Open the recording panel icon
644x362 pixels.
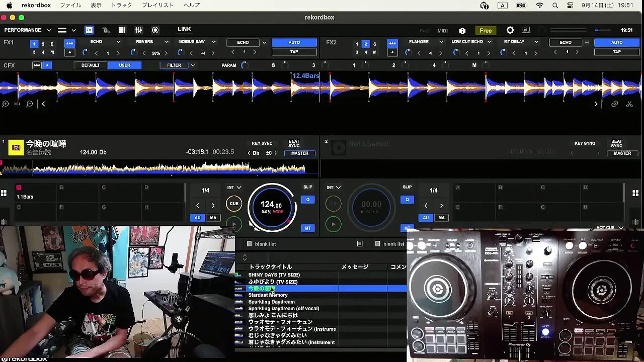pos(155,30)
